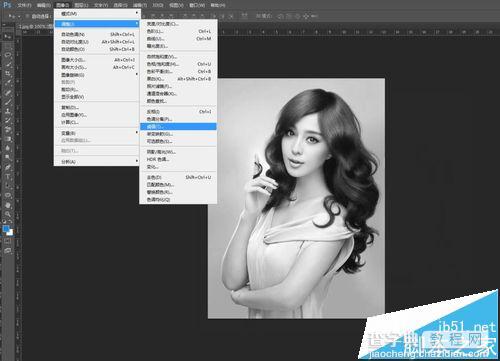Screen dimensions: 500x361
Task: Click the blue foreground color swatch
Action: pos(6,228)
